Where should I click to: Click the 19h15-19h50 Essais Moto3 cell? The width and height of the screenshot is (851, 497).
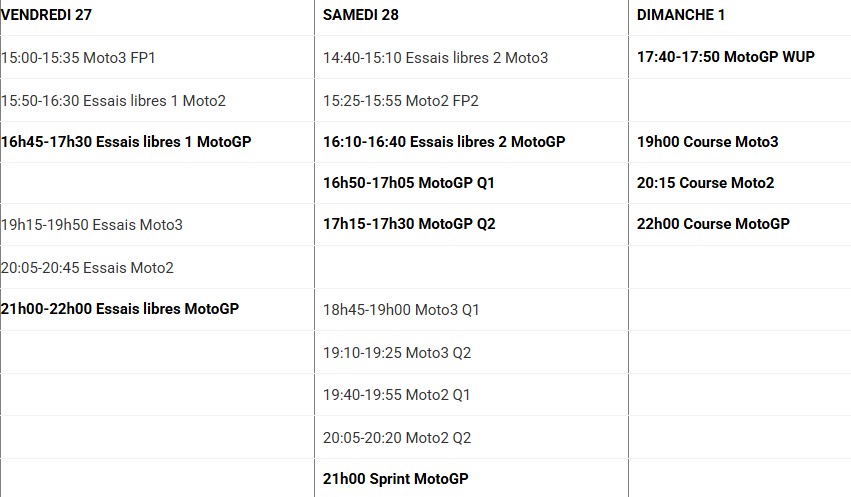click(92, 225)
